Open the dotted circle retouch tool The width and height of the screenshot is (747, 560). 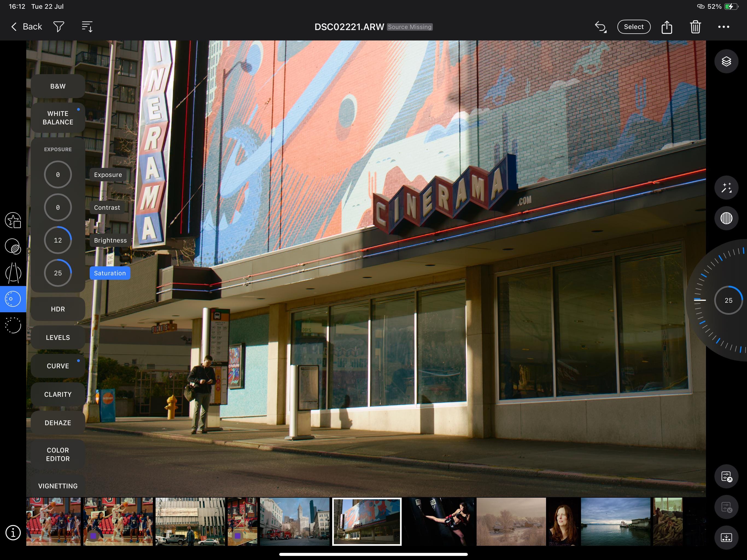pyautogui.click(x=13, y=325)
